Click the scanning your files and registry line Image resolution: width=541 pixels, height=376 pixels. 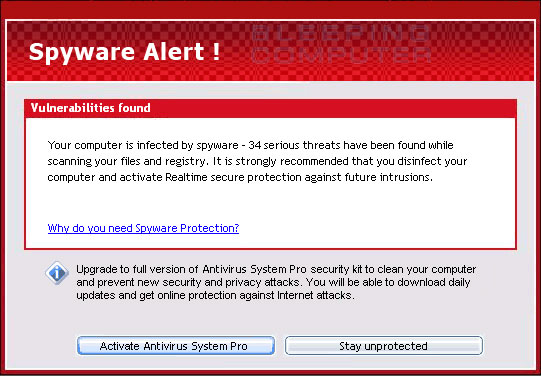click(x=257, y=161)
